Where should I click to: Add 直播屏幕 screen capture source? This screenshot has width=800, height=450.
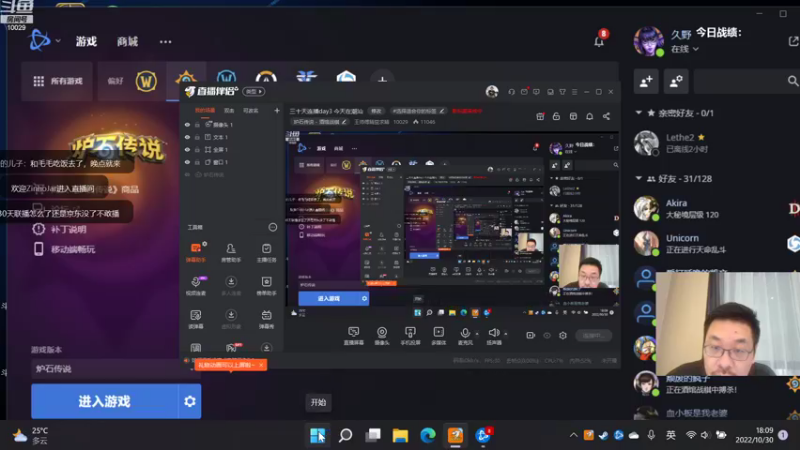click(353, 336)
